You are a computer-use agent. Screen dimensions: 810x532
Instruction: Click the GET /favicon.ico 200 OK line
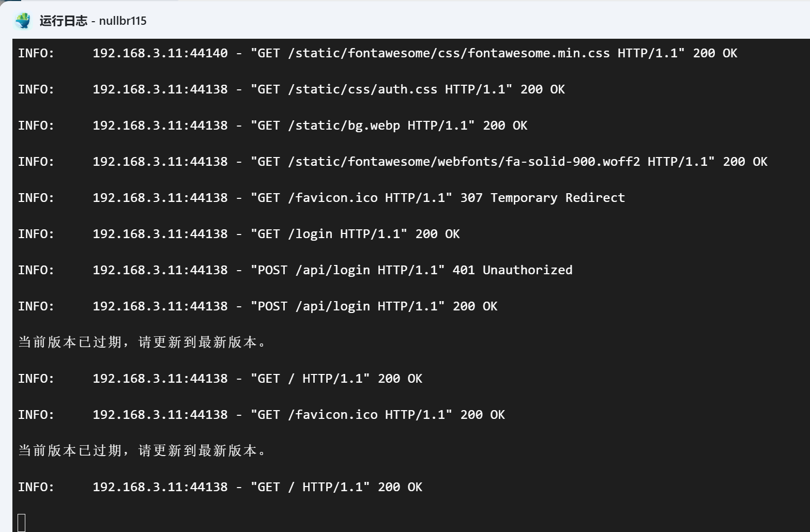(261, 415)
